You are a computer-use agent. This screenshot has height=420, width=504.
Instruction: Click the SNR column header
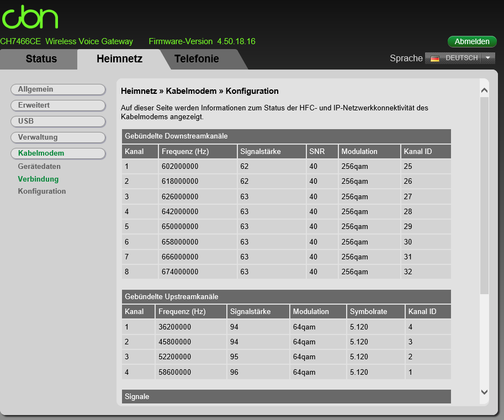tap(322, 151)
